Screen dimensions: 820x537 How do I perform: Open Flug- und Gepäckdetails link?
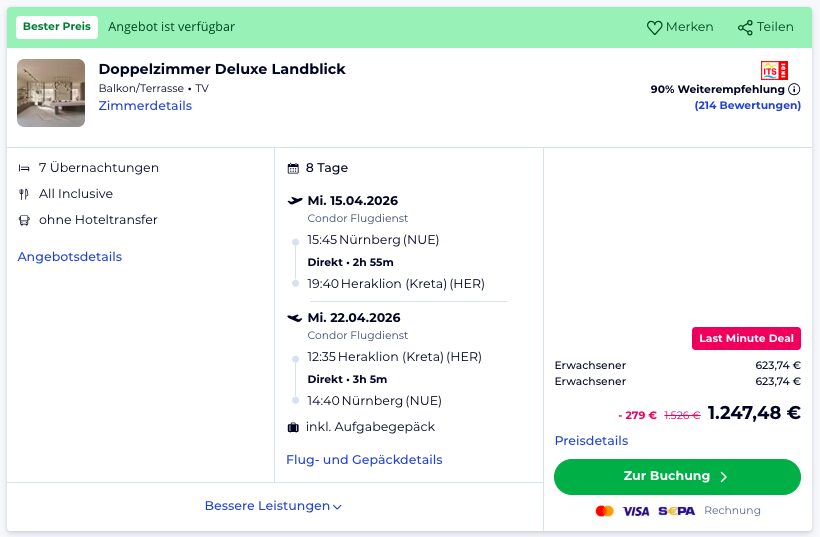pos(364,460)
